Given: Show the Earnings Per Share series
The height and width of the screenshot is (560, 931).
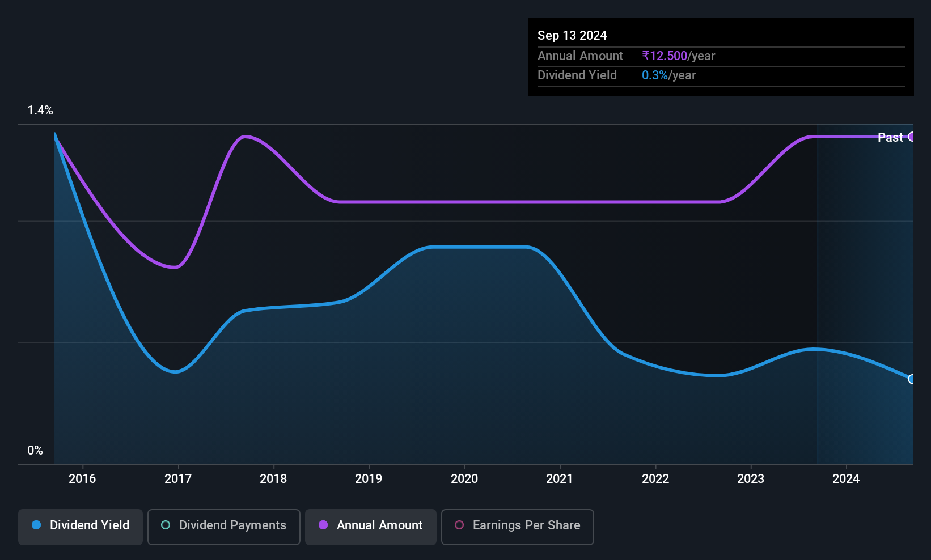Looking at the screenshot, I should 517,527.
